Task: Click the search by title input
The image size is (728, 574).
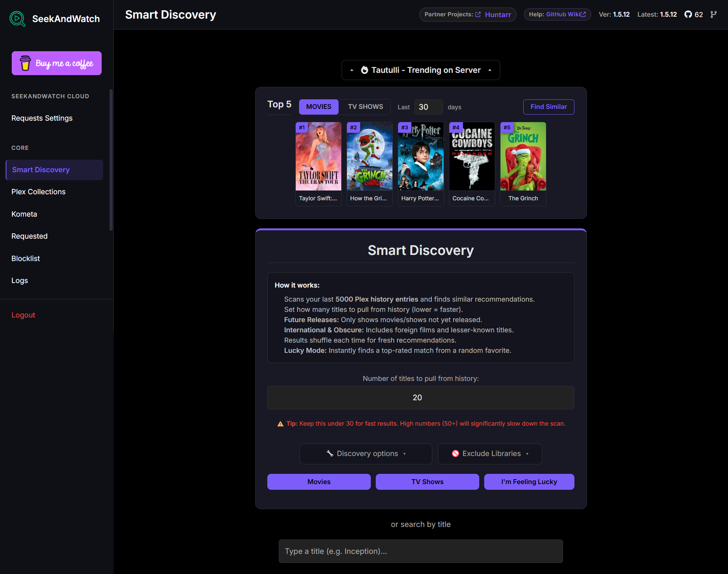Action: point(421,551)
